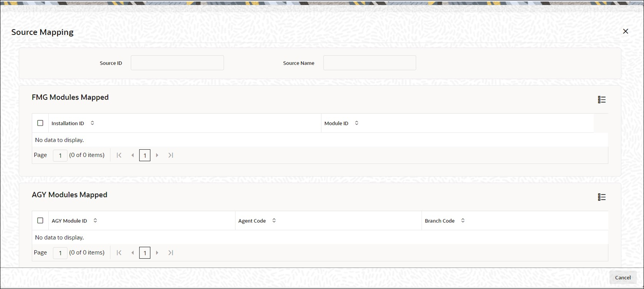Select current page 1 button in AGY pager
This screenshot has height=289, width=644.
pyautogui.click(x=145, y=253)
